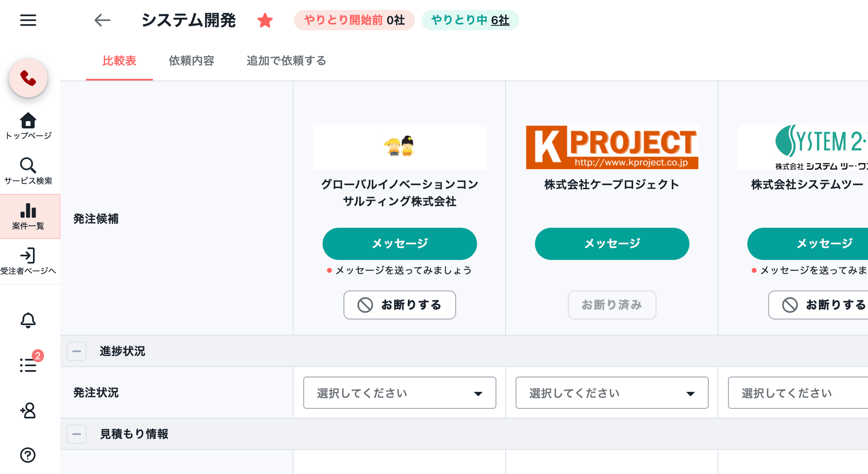Open 発注状況 dropdown for ケープロジェクト
868x474 pixels.
(x=612, y=393)
